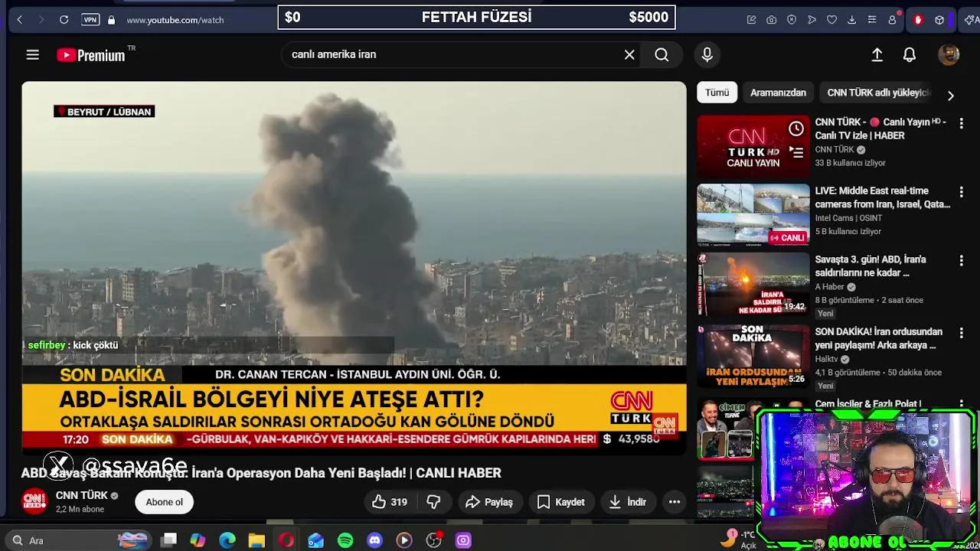
Task: Toggle the browser VPN badge
Action: 90,20
